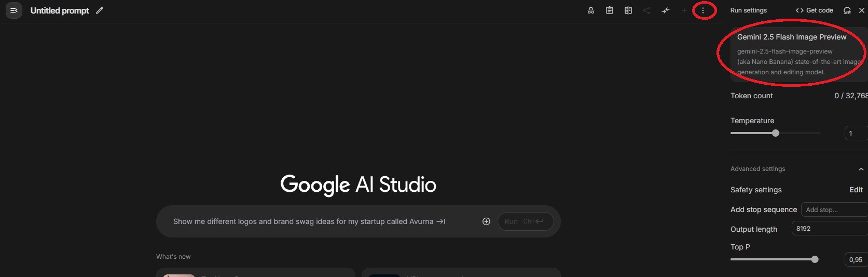Screen dimensions: 868x277
Task: Click the Token count value 0 / 32,768
Action: tap(851, 96)
